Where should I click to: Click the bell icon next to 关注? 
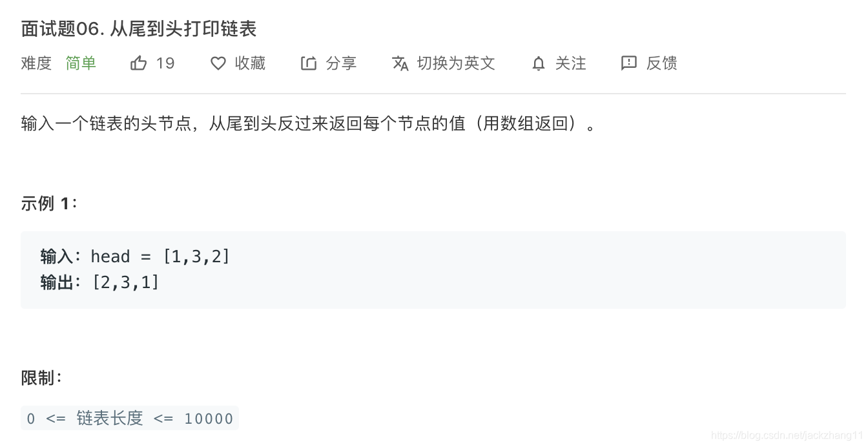tap(538, 63)
